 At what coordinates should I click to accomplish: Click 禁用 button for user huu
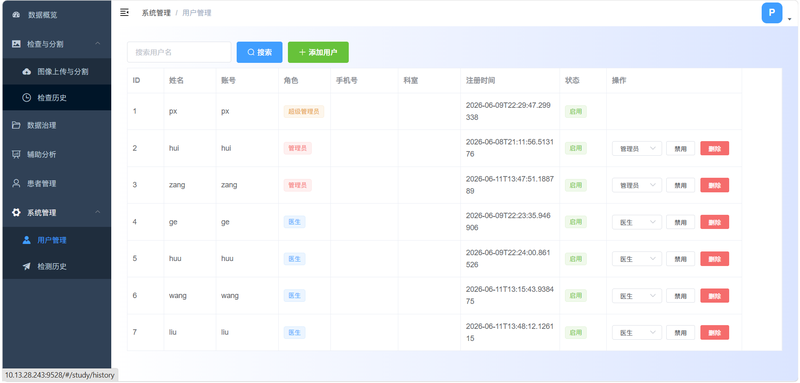click(x=681, y=259)
